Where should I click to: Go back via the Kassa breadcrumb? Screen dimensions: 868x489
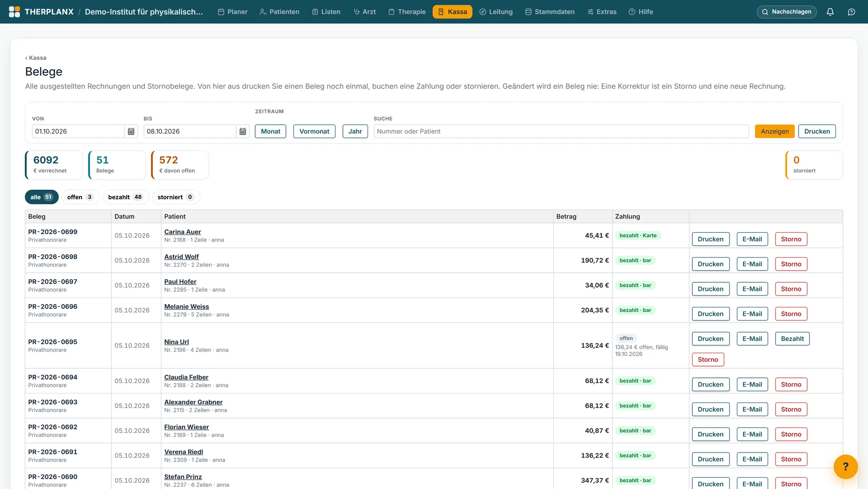tap(36, 58)
